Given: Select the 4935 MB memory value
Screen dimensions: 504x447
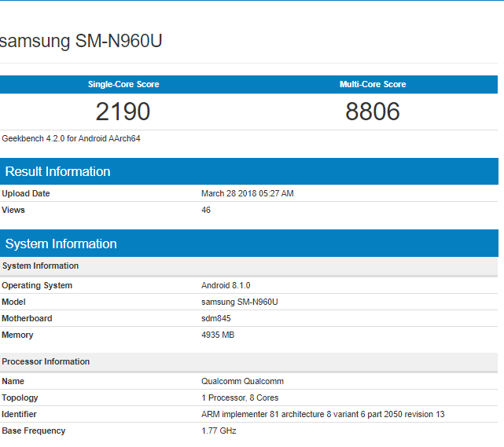Looking at the screenshot, I should click(x=218, y=335).
